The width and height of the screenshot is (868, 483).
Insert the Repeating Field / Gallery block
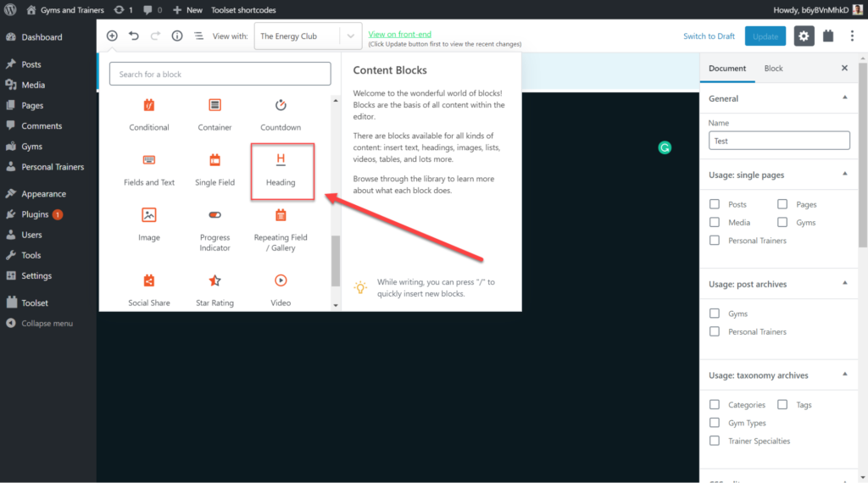tap(281, 230)
